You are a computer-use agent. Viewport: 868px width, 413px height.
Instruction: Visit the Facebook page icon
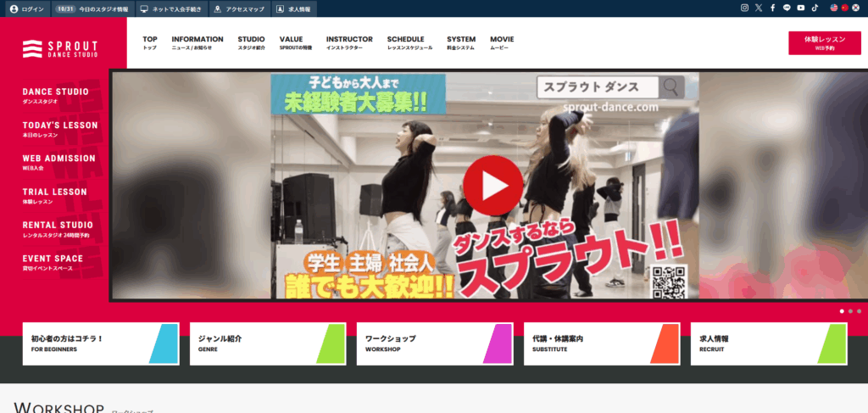(772, 8)
